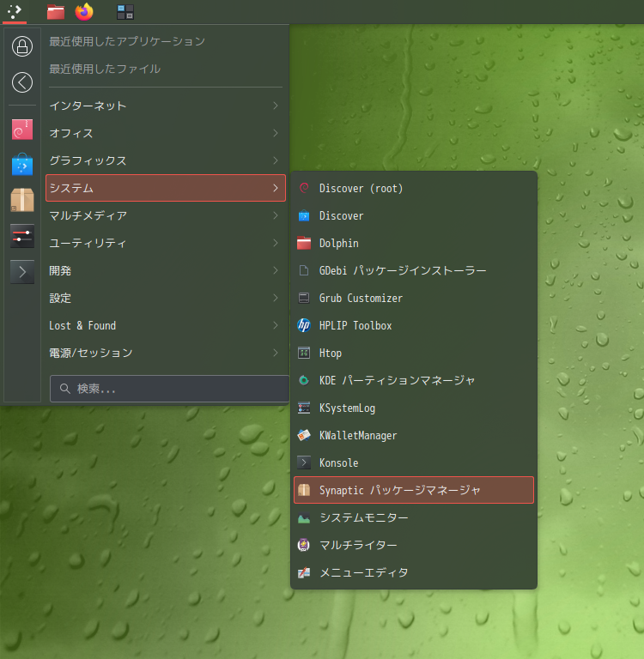Viewport: 644px width, 659px height.
Task: Click the マルチライター icon
Action: [304, 545]
